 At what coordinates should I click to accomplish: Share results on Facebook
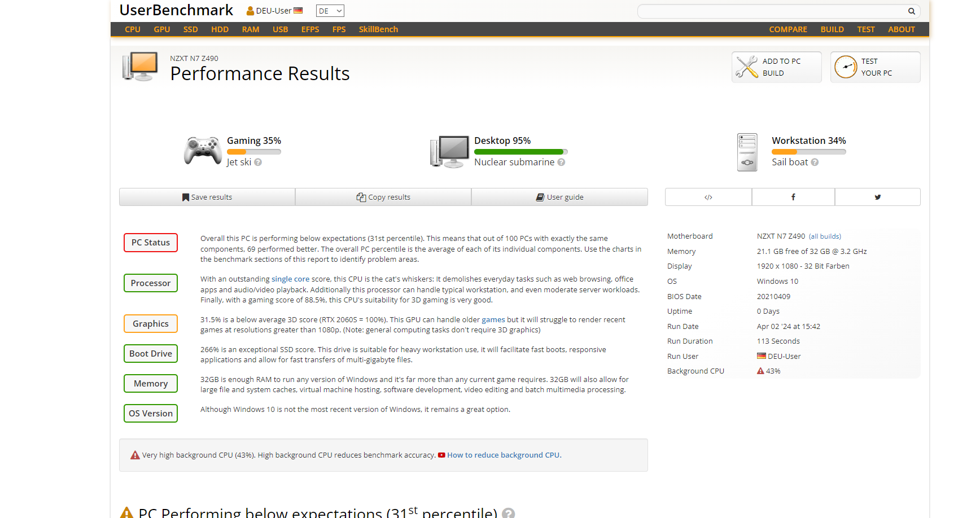[x=793, y=197]
